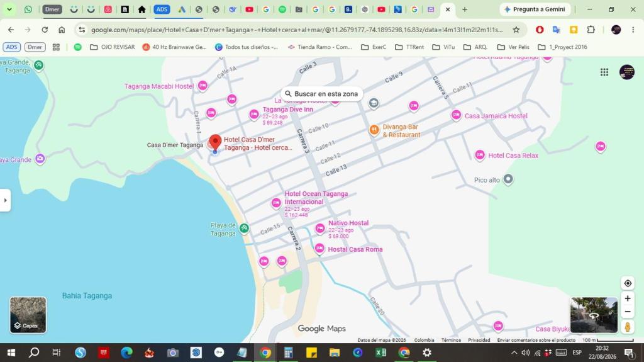Click Buscar en esta zona button

coord(321,94)
